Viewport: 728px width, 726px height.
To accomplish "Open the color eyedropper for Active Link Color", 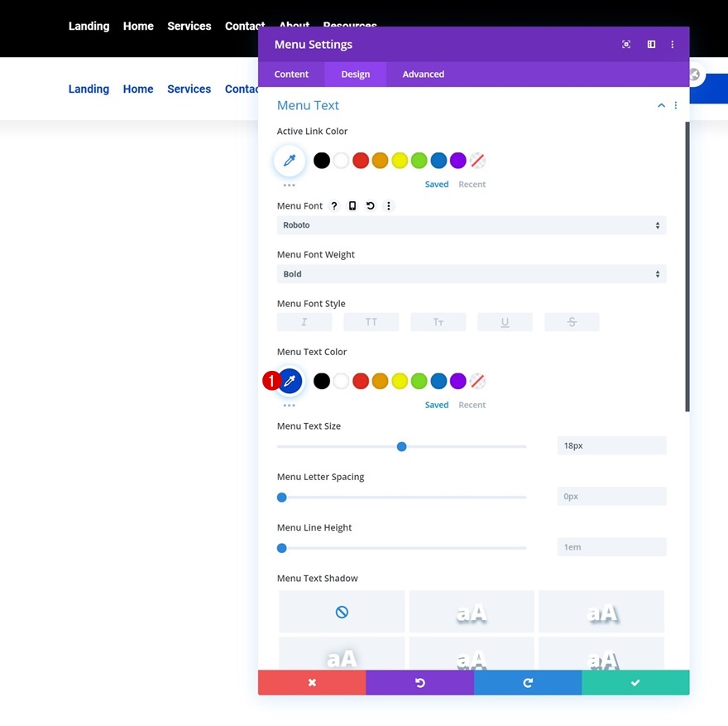I will (289, 160).
